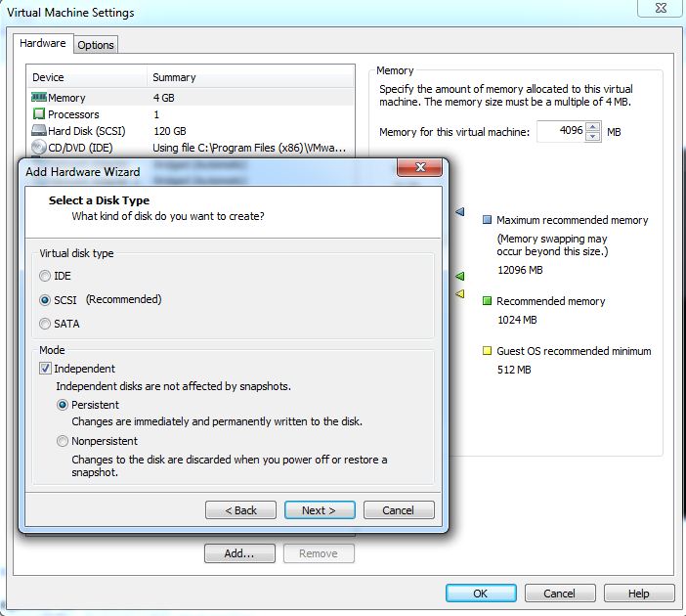Click the blue maximum memory slider marker
Viewport: 686px width, 616px height.
point(459,212)
